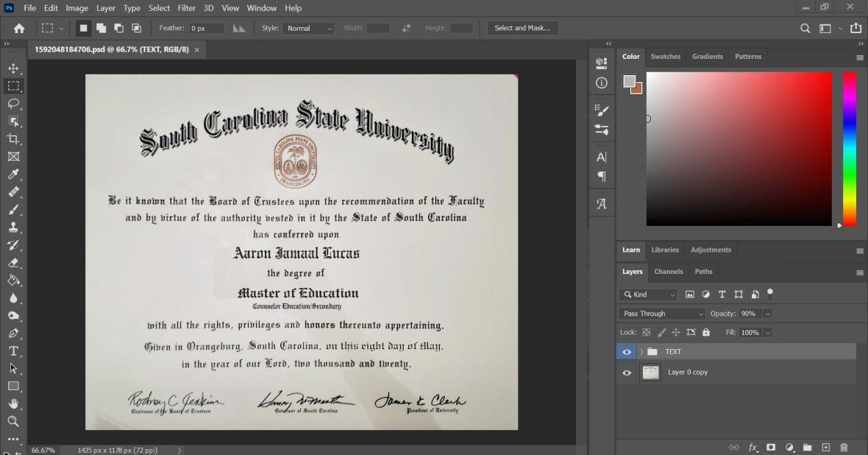Click the red area of the color spectrum strip
The height and width of the screenshot is (455, 868).
850,76
